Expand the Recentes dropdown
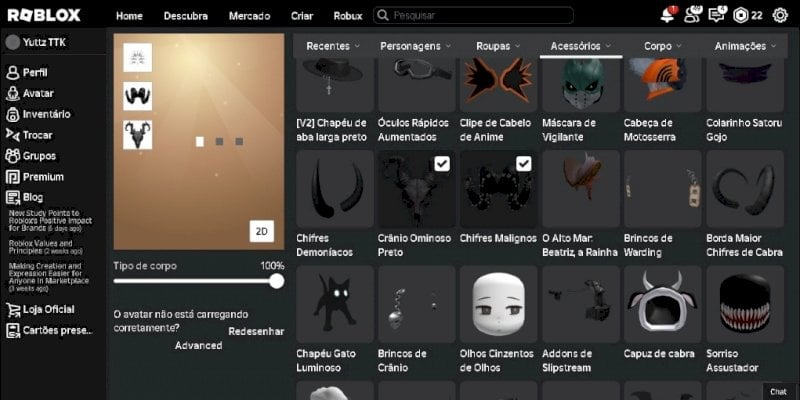This screenshot has height=400, width=800. pyautogui.click(x=333, y=46)
